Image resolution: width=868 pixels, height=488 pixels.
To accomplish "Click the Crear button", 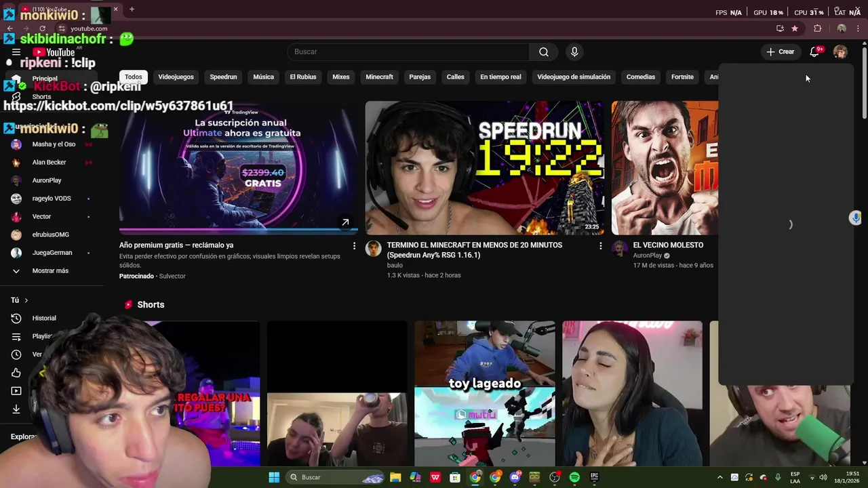I will pyautogui.click(x=780, y=52).
